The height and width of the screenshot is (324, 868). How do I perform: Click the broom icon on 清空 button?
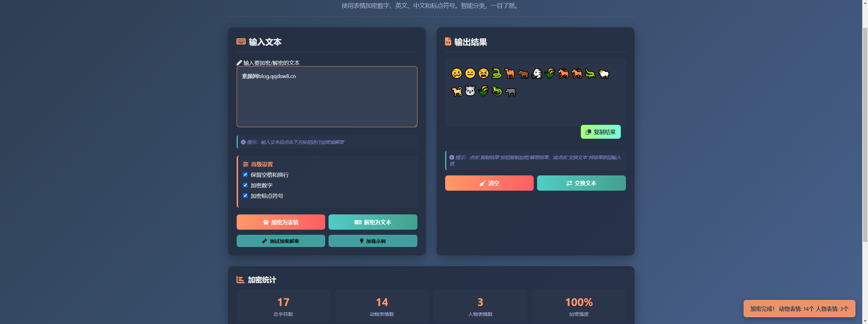point(483,183)
